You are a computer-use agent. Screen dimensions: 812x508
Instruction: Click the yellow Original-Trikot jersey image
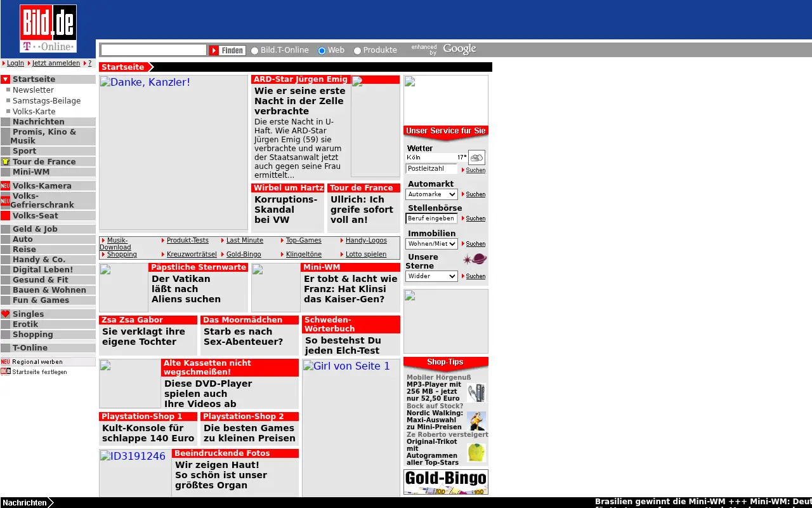tap(476, 452)
